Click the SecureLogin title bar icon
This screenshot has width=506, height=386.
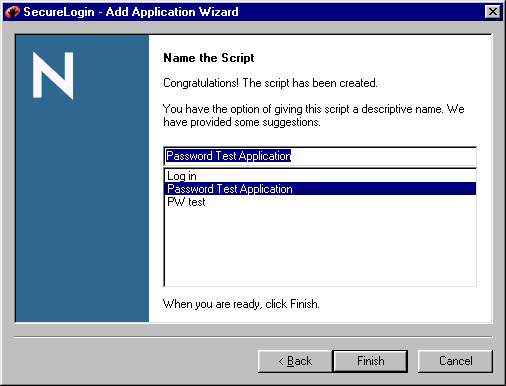pos(12,12)
